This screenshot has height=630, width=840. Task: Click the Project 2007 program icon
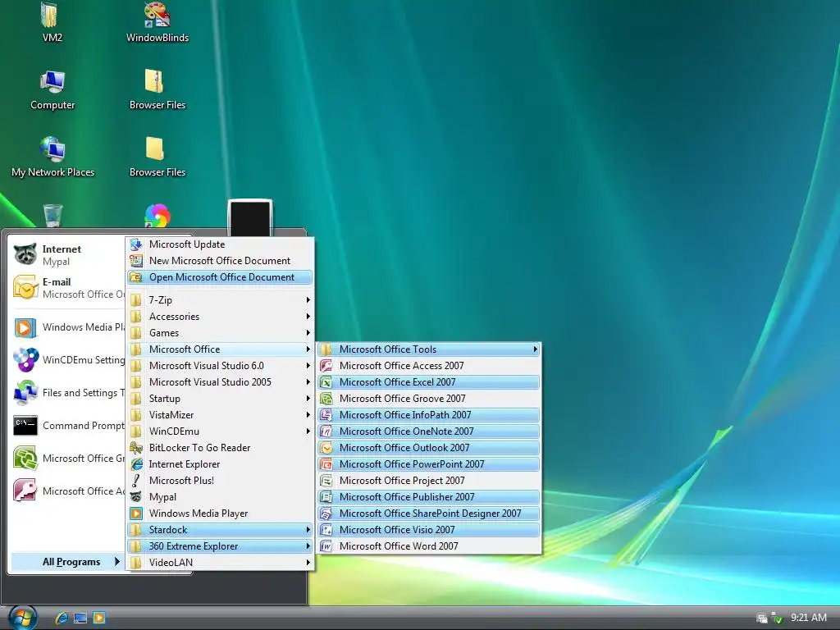pos(326,481)
